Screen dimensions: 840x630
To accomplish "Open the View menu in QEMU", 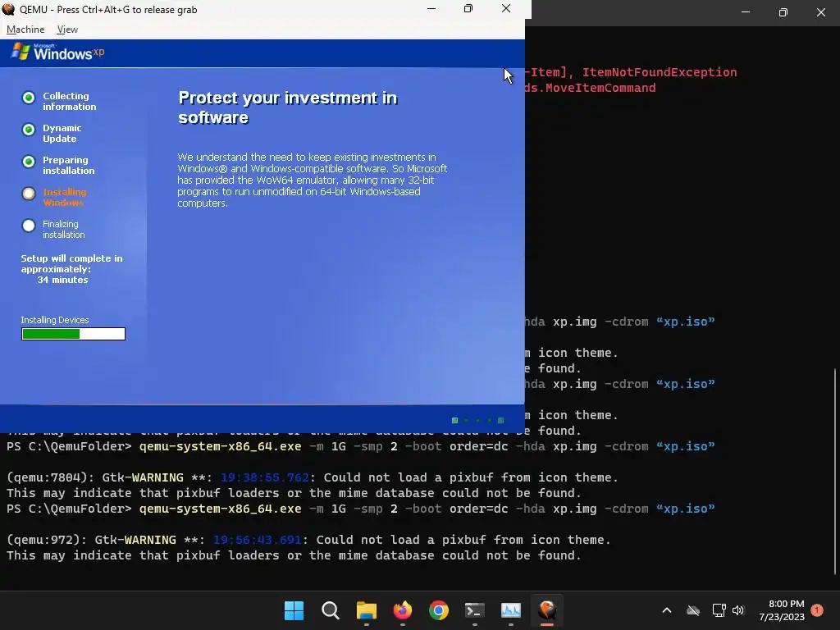I will pyautogui.click(x=67, y=30).
